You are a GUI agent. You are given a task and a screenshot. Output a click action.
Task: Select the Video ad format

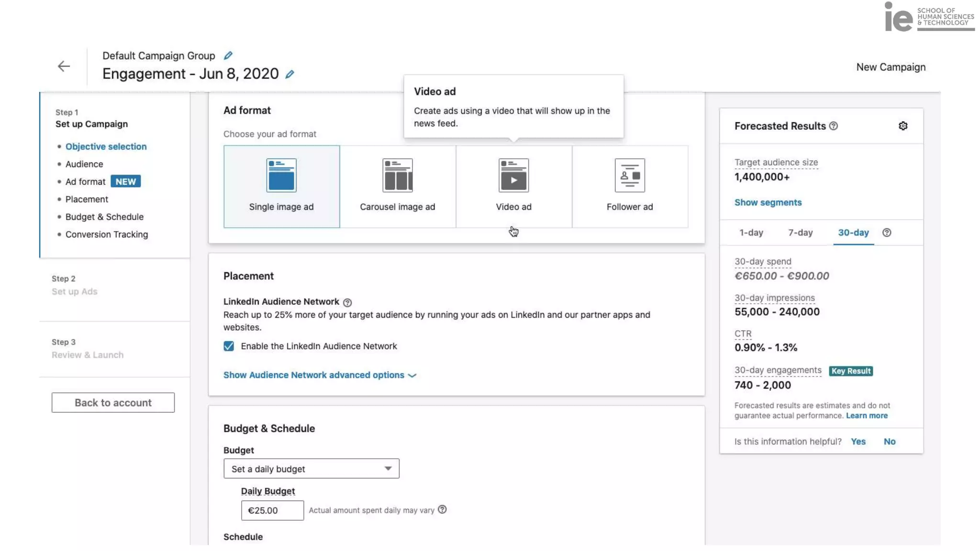(x=513, y=187)
